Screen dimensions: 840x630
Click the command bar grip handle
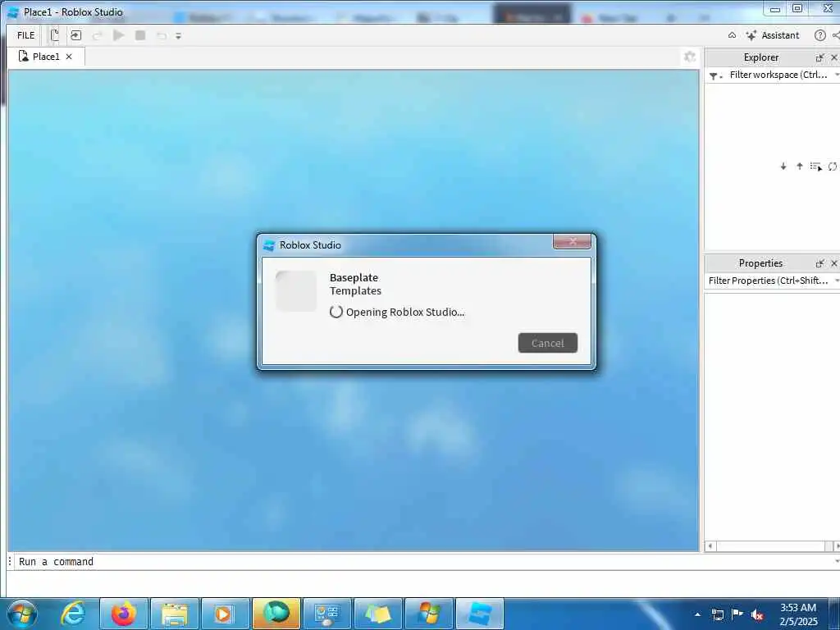pos(10,561)
